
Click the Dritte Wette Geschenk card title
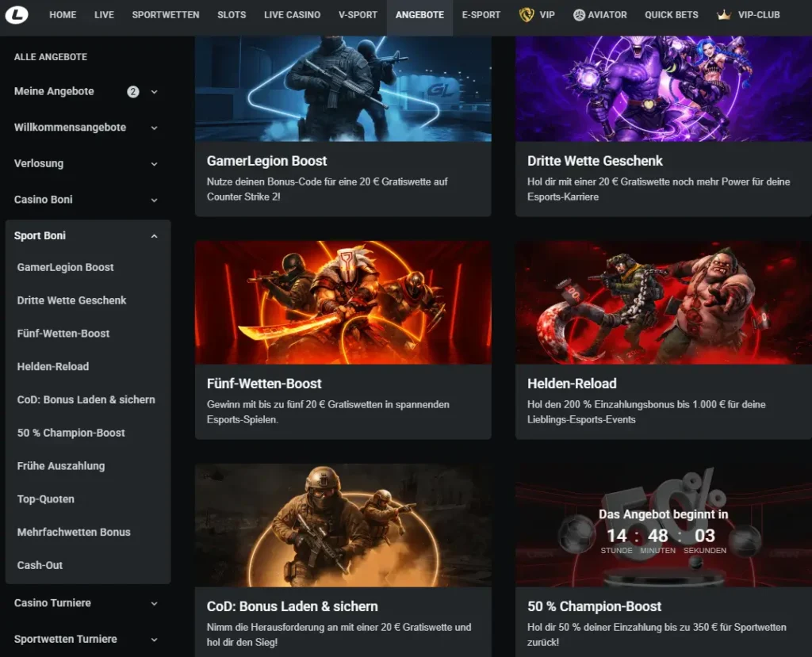[595, 161]
